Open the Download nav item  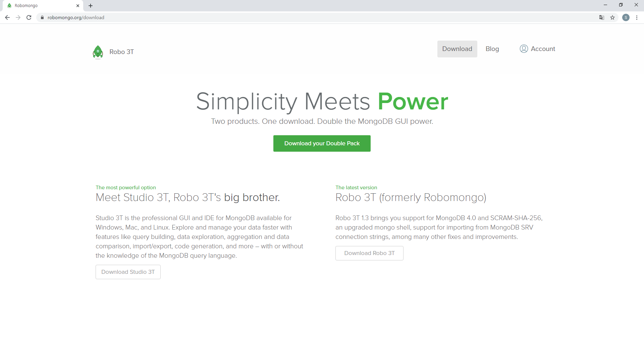[457, 49]
